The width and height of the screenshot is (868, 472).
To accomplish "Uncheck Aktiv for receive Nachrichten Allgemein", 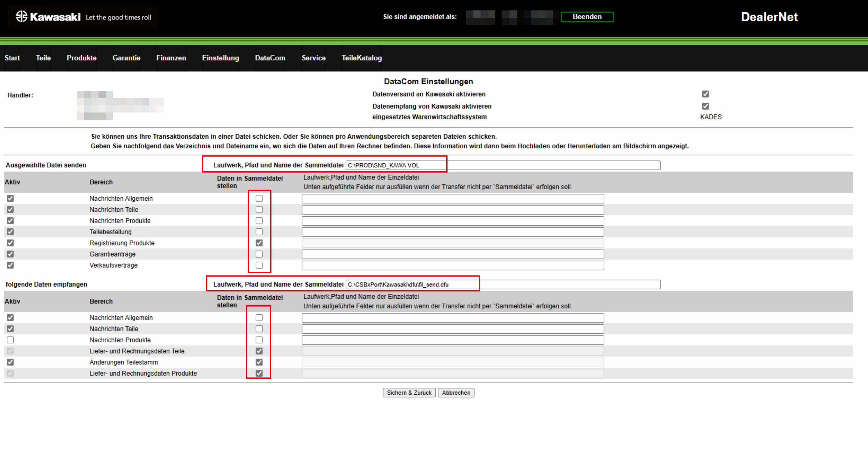I will coord(10,317).
